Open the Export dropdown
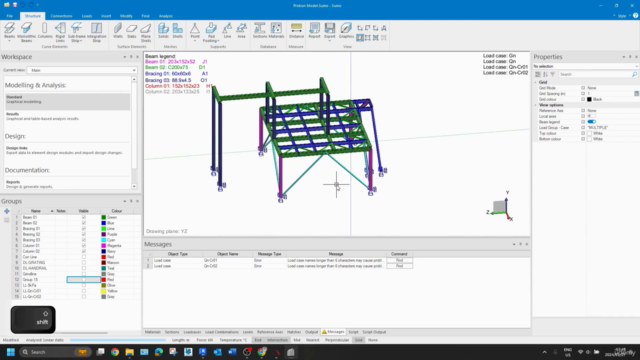This screenshot has width=640, height=360. click(329, 41)
